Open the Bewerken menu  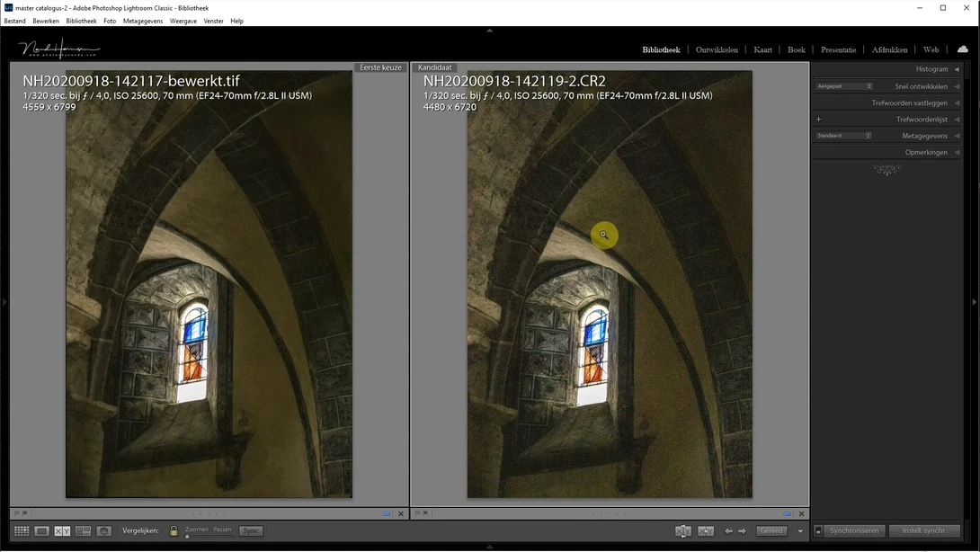[x=46, y=21]
